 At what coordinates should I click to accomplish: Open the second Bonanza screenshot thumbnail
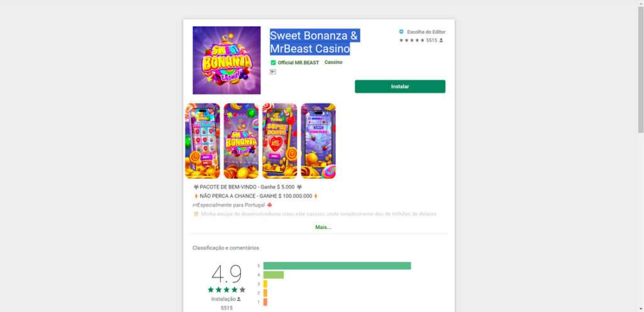tap(241, 141)
